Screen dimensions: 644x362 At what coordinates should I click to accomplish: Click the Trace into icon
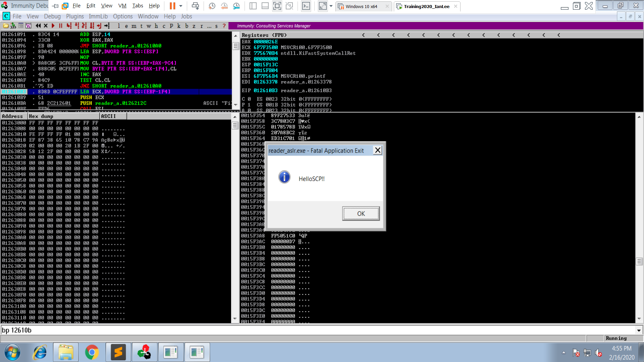click(x=84, y=26)
